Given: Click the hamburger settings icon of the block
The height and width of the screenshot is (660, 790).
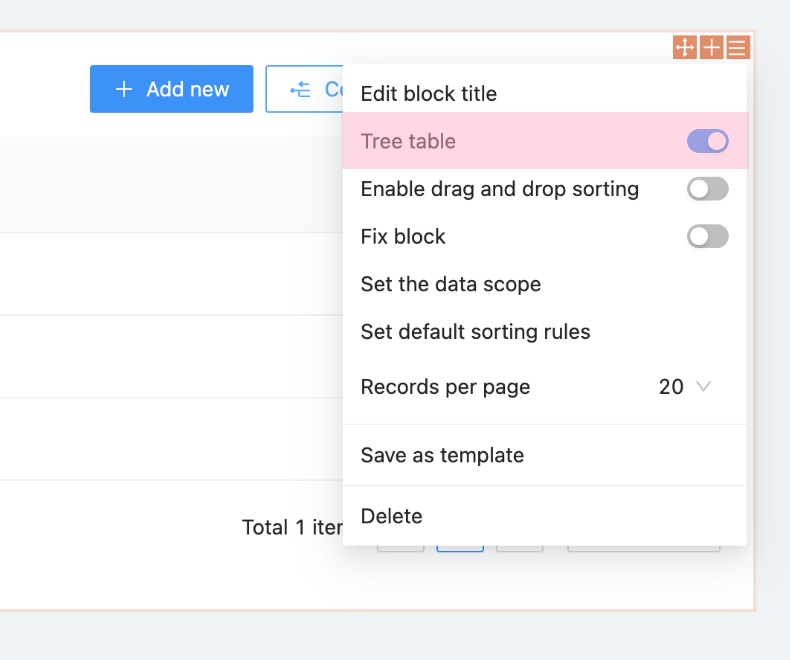Looking at the screenshot, I should tap(738, 48).
